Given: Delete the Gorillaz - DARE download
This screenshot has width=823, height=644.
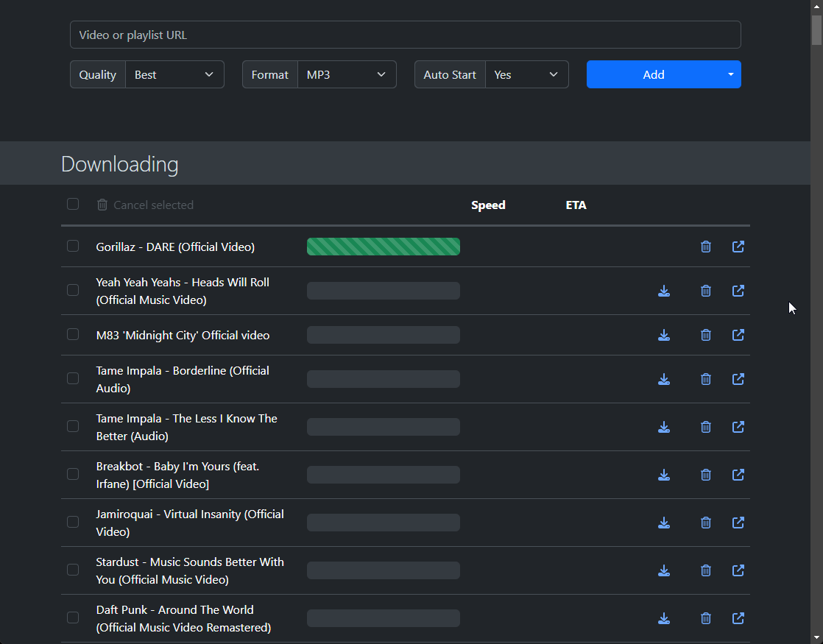Looking at the screenshot, I should [x=705, y=247].
